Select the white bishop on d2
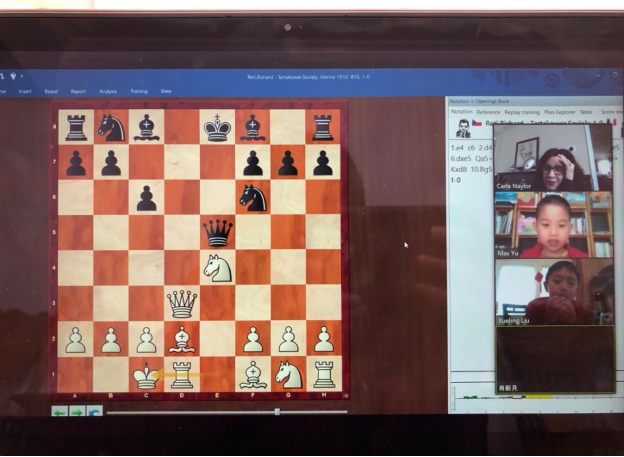Viewport: 624px width, 457px height. tap(182, 339)
